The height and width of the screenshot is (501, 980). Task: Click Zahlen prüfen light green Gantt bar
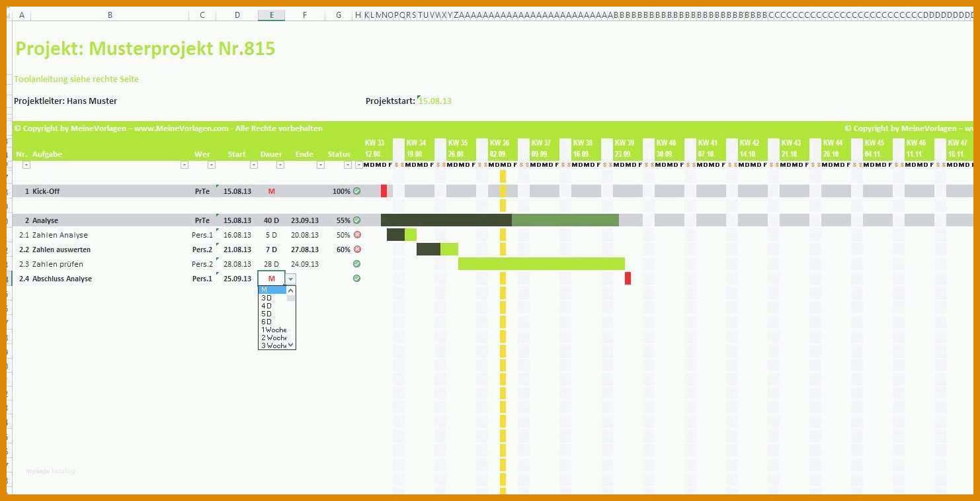(x=542, y=264)
